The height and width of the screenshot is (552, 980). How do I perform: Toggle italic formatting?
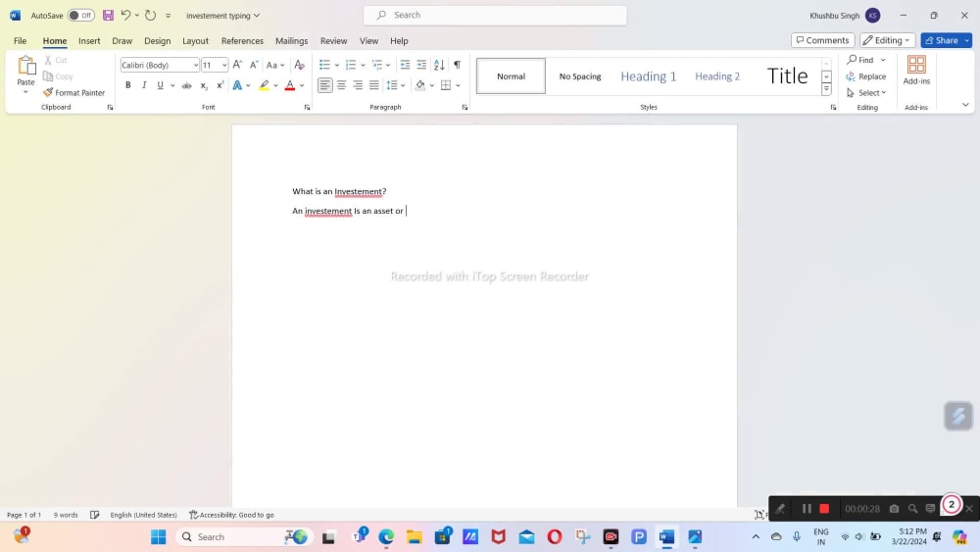coord(144,85)
